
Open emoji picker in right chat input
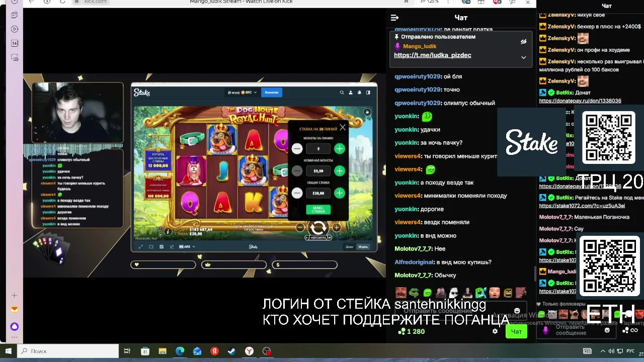coord(607,330)
